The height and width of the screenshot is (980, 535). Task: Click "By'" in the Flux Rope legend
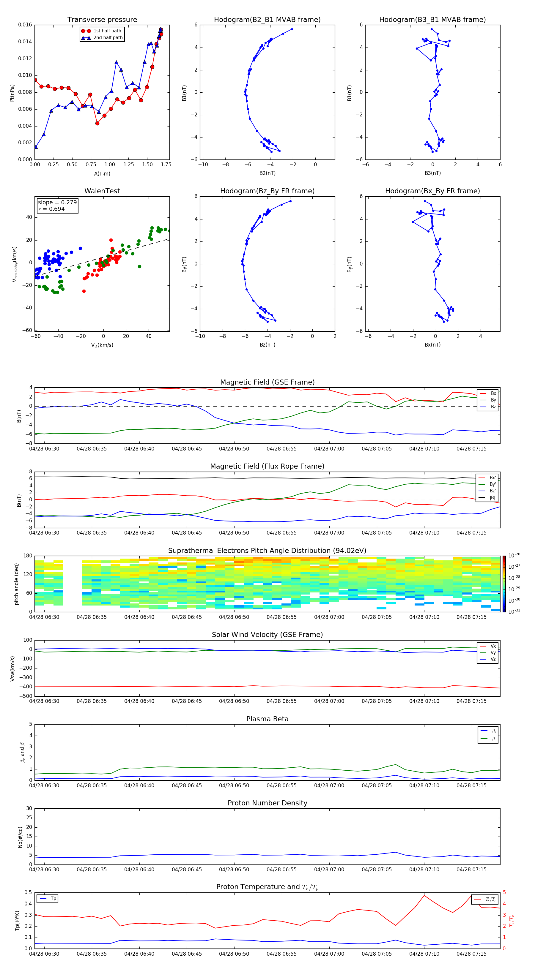click(x=488, y=484)
